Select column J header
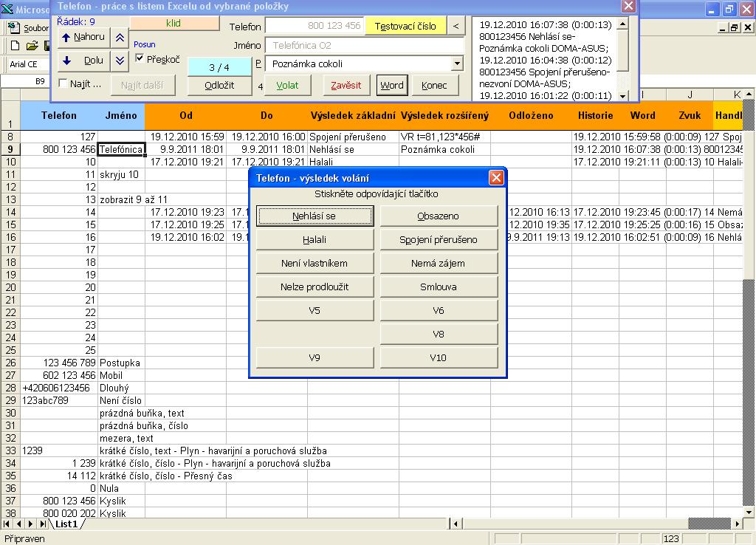The width and height of the screenshot is (756, 545). pos(690,95)
